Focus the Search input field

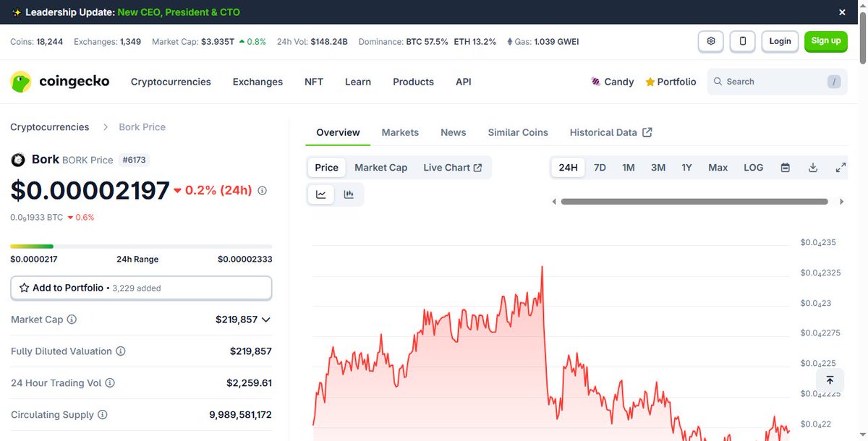(777, 82)
